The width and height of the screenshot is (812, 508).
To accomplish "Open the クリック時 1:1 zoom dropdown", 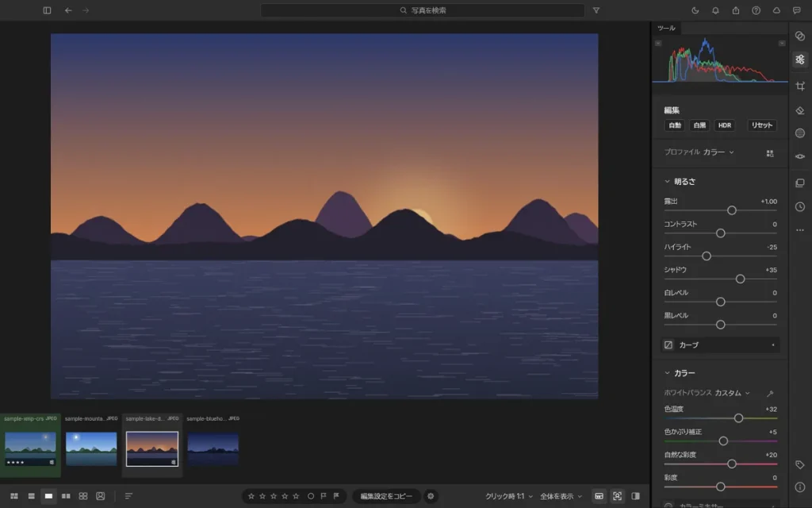I will 508,496.
